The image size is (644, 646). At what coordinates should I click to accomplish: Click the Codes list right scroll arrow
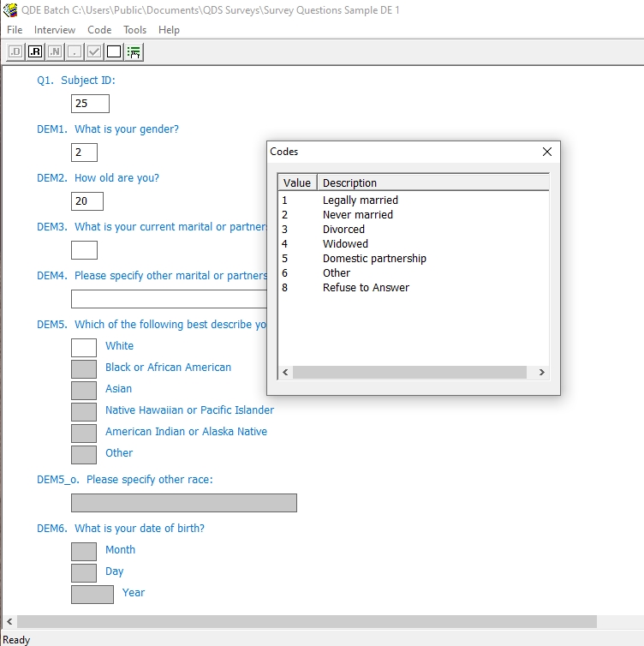click(x=542, y=372)
